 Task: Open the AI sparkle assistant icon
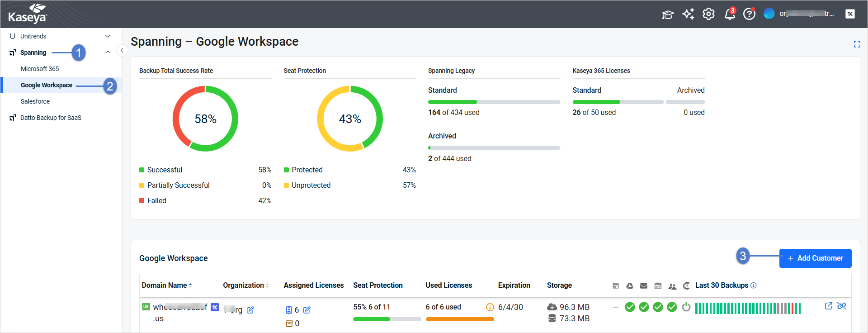tap(688, 14)
